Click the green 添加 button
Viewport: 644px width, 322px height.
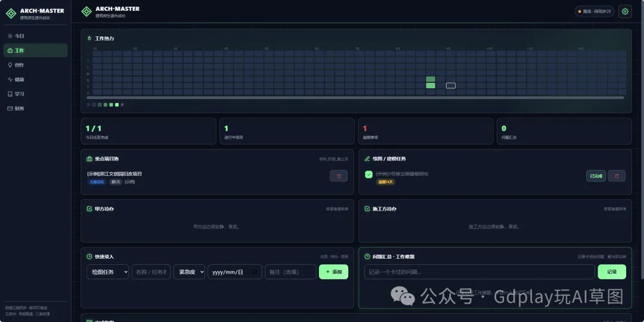coord(333,272)
